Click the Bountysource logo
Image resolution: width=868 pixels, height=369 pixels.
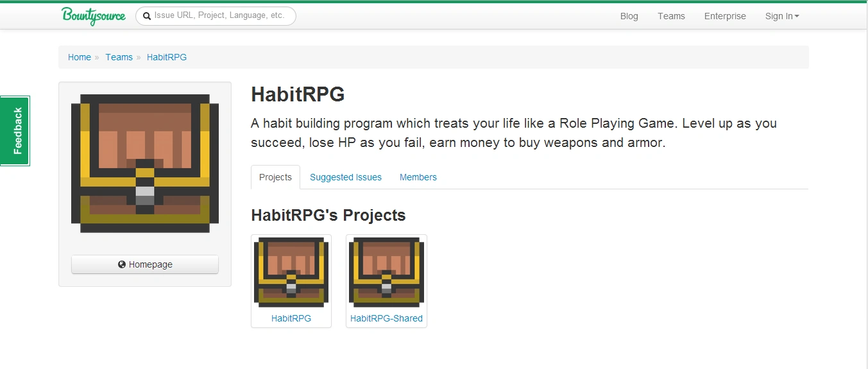(94, 15)
